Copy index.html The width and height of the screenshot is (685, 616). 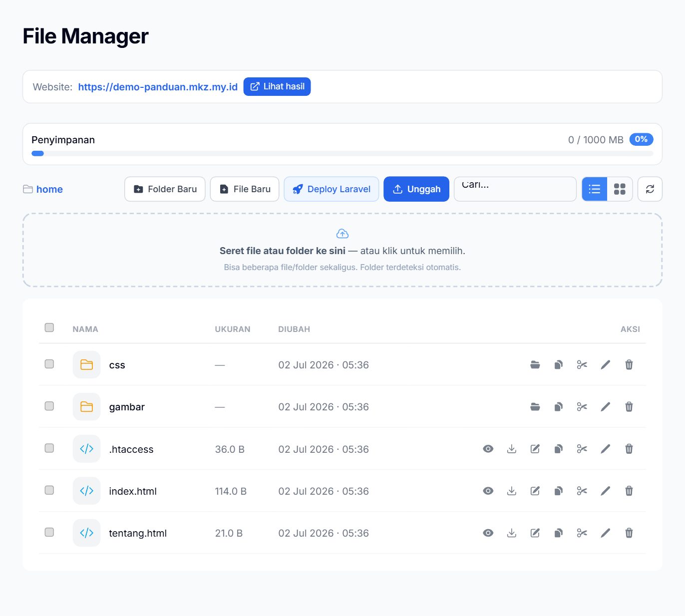point(559,491)
